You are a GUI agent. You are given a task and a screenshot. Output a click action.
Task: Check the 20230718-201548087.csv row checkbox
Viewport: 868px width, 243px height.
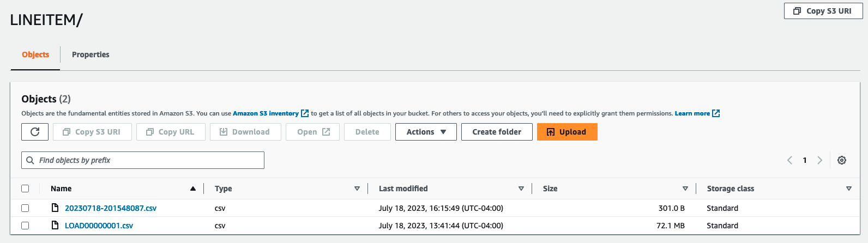[25, 208]
